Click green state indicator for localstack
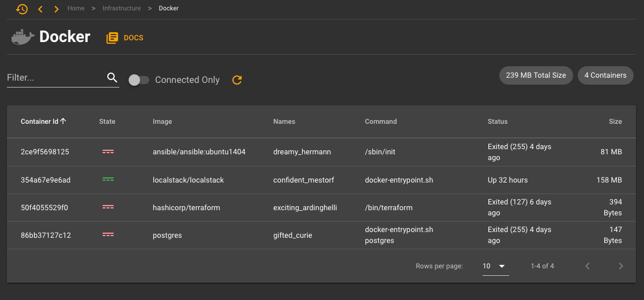644x300 pixels. pos(108,179)
